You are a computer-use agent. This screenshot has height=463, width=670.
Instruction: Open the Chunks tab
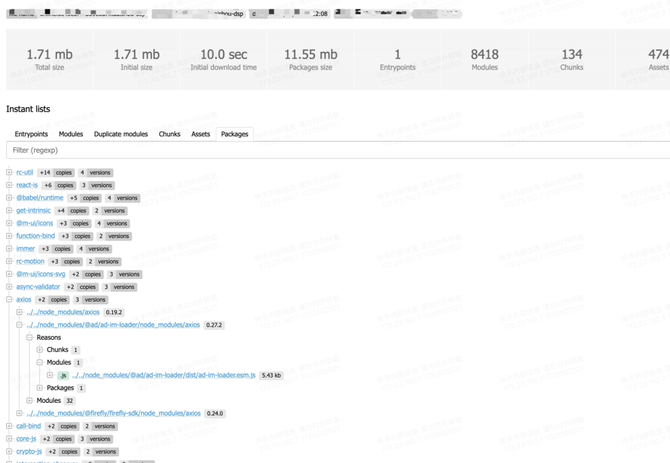(170, 134)
